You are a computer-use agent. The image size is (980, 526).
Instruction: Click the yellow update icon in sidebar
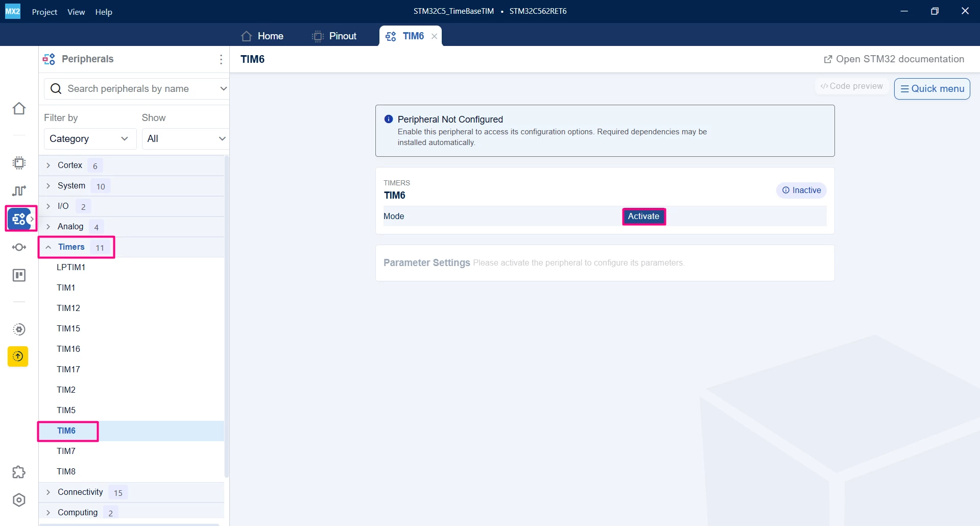pos(18,356)
